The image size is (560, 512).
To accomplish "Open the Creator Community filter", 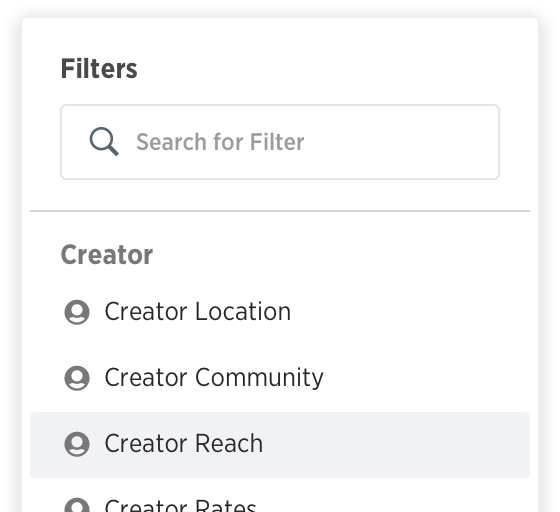I will 280,378.
